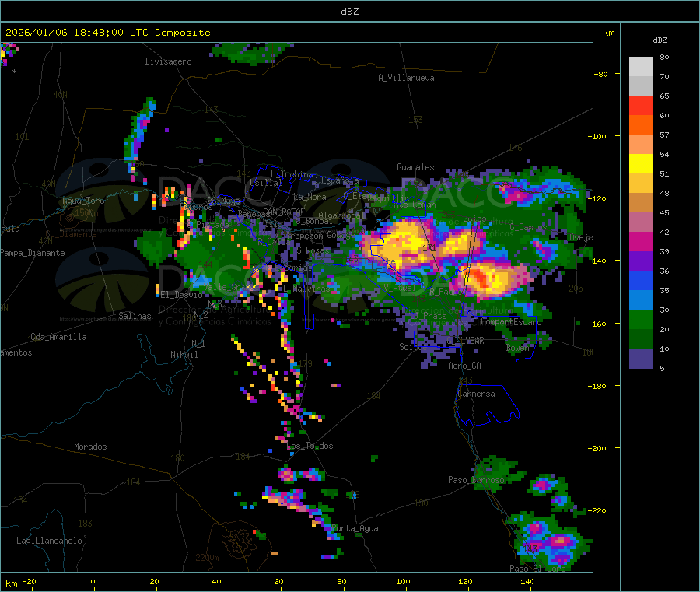Viewport: 700px width, 592px height.
Task: Click the 'Cda_Amarilla' label
Action: (58, 337)
